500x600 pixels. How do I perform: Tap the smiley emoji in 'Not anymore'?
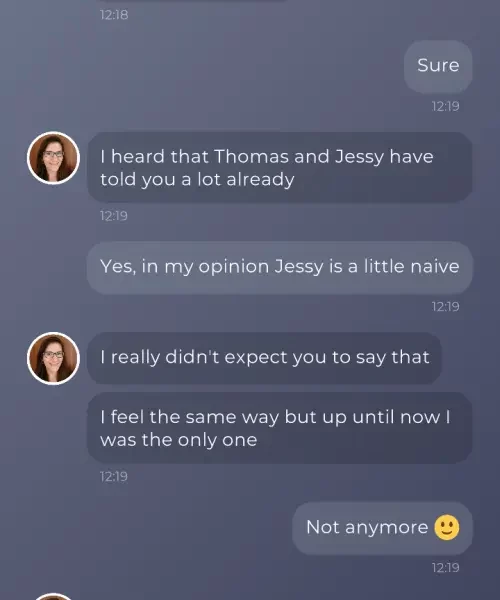[x=447, y=528]
